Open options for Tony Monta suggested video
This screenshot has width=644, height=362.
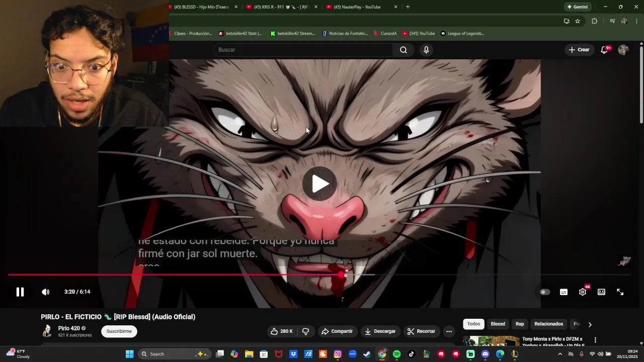click(x=595, y=340)
